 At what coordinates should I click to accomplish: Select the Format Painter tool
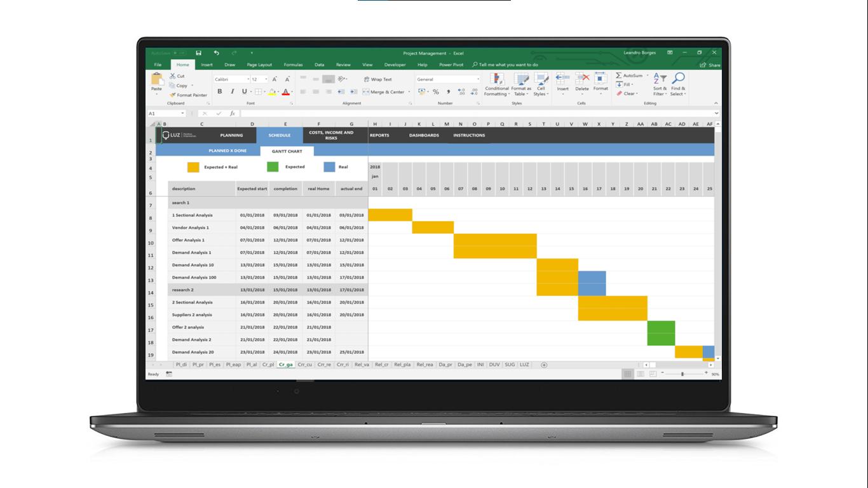189,94
